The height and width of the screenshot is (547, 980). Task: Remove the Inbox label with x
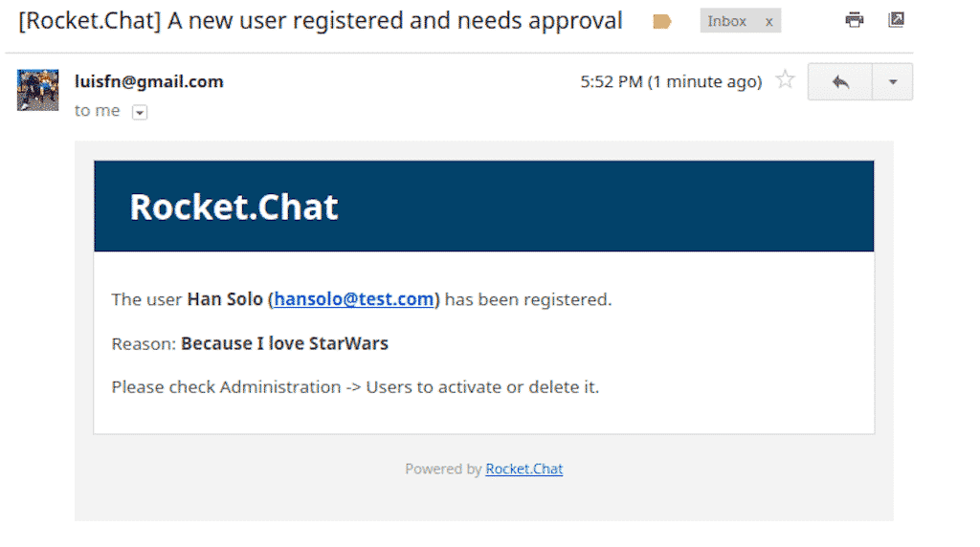pyautogui.click(x=768, y=22)
